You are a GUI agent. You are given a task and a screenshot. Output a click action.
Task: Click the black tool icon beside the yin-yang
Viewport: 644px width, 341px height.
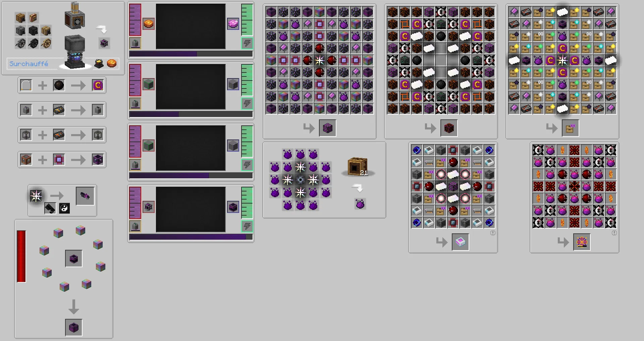50,208
